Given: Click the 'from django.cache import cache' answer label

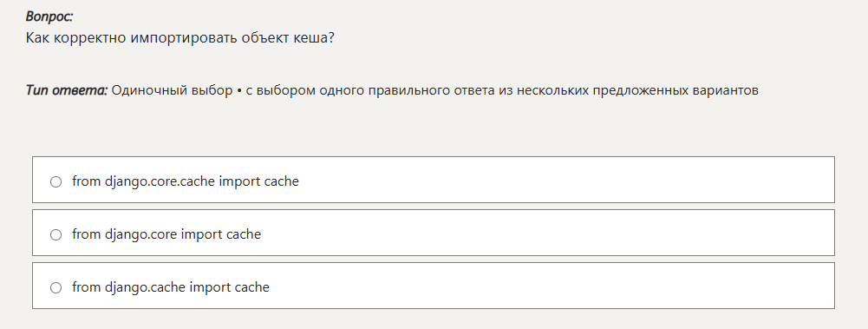Looking at the screenshot, I should [x=171, y=287].
